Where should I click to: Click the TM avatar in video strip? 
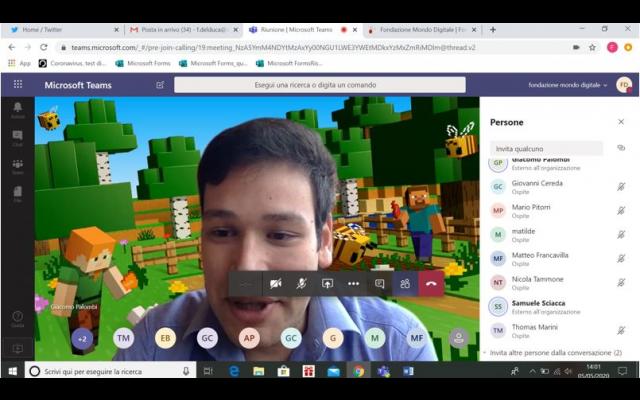(x=123, y=338)
